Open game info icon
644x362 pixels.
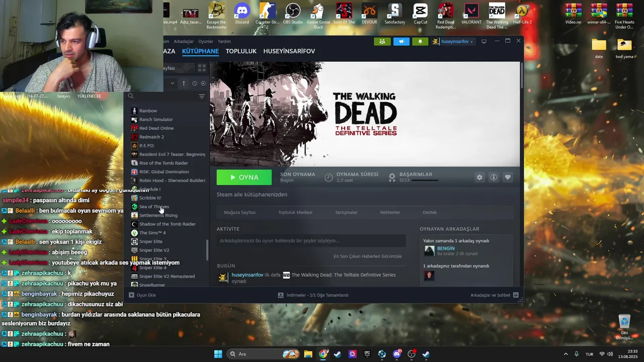[x=494, y=177]
